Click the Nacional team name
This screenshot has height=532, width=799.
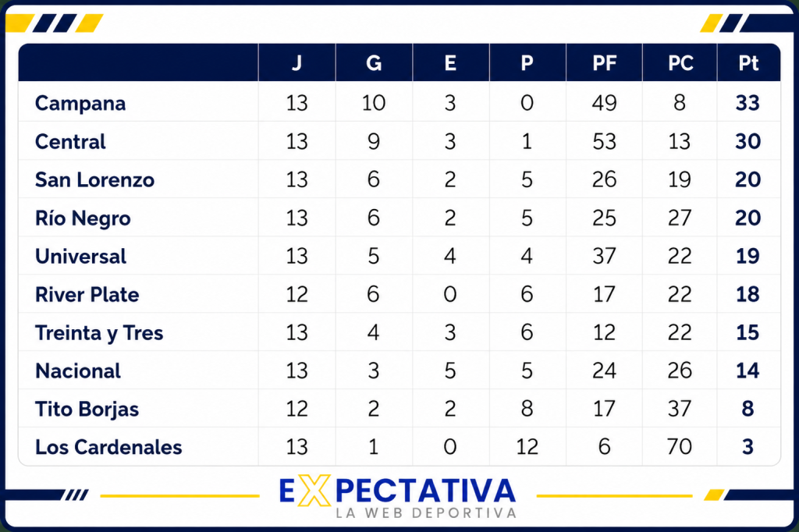click(x=78, y=371)
